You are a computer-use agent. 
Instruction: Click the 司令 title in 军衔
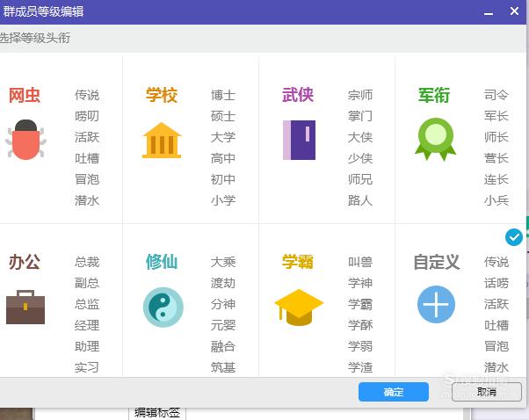click(496, 95)
